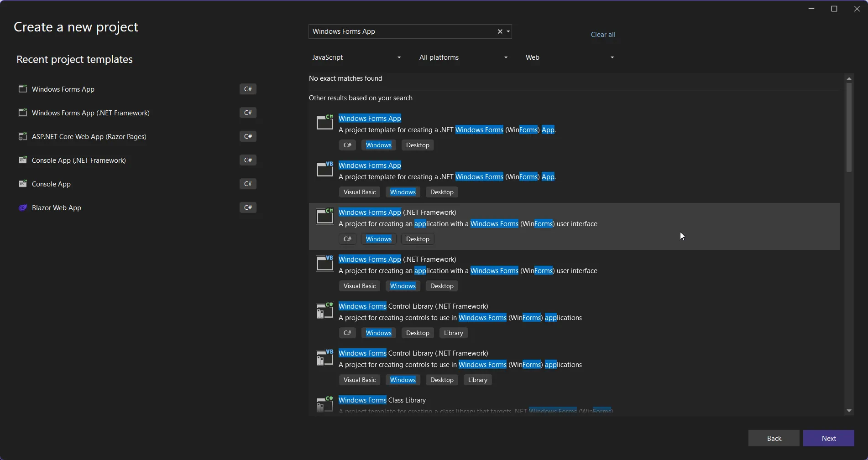Click the Blazor Web App recent template icon

tap(22, 208)
